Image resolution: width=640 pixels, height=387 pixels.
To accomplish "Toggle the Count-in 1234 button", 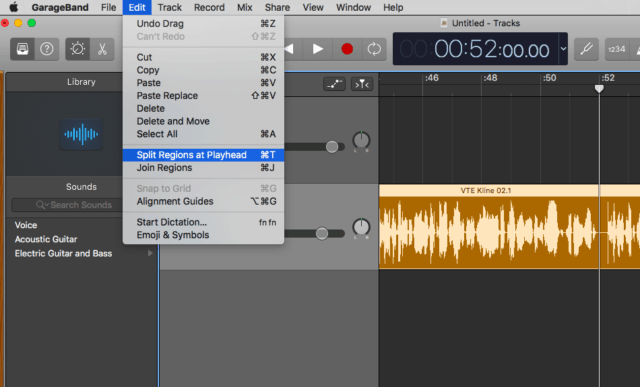I will point(616,49).
